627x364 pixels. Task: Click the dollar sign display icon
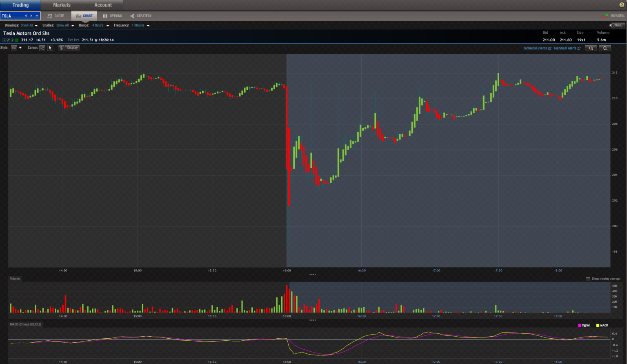[61, 48]
